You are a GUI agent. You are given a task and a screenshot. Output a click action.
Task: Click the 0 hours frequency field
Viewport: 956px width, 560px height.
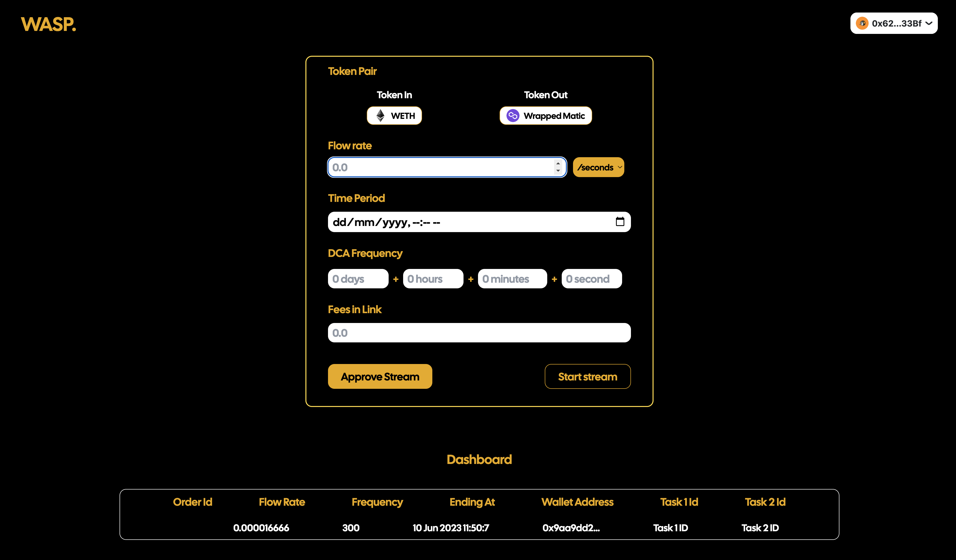pos(433,279)
